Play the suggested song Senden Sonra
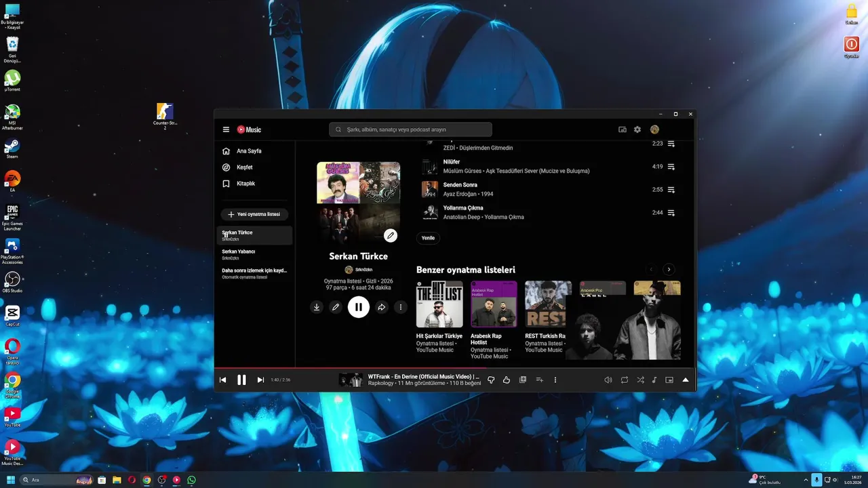 (460, 185)
